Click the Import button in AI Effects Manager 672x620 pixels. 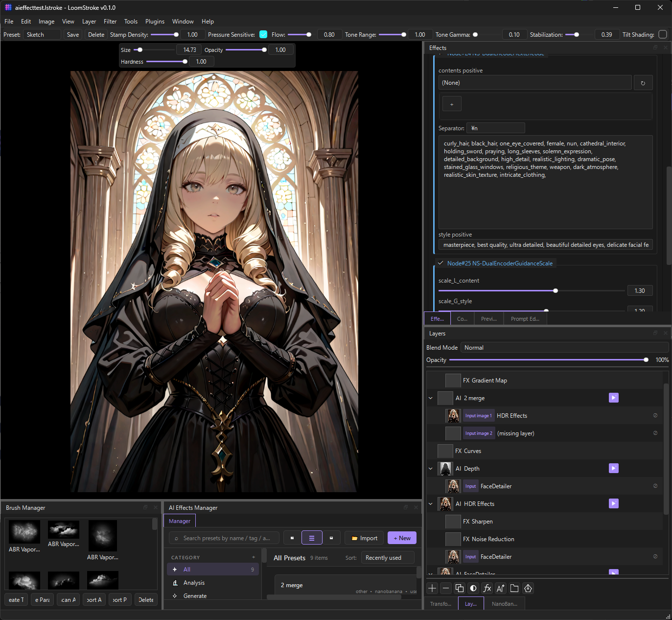coord(365,538)
